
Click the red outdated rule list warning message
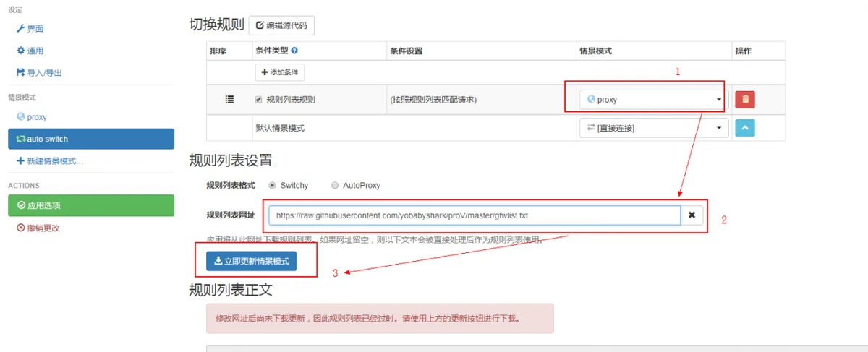coord(380,318)
